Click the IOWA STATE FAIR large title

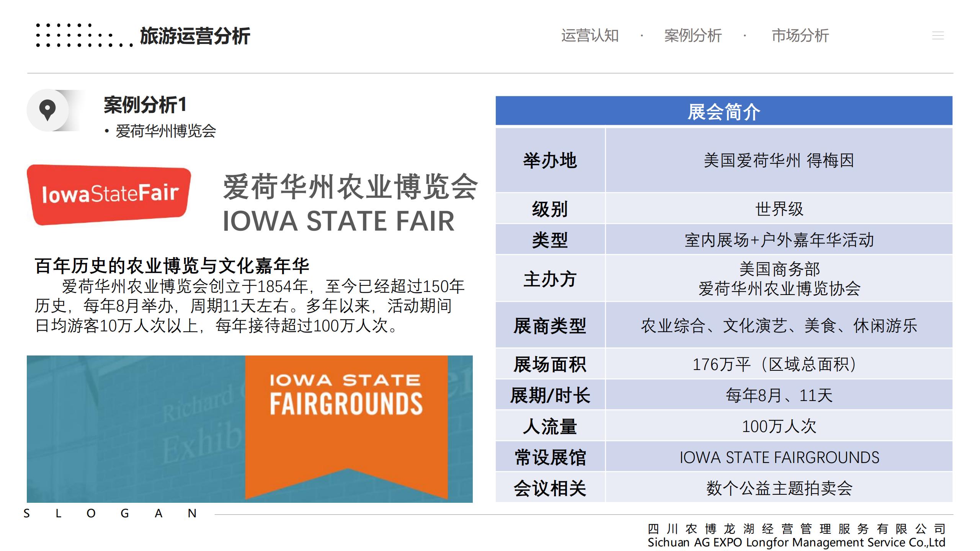coord(338,221)
